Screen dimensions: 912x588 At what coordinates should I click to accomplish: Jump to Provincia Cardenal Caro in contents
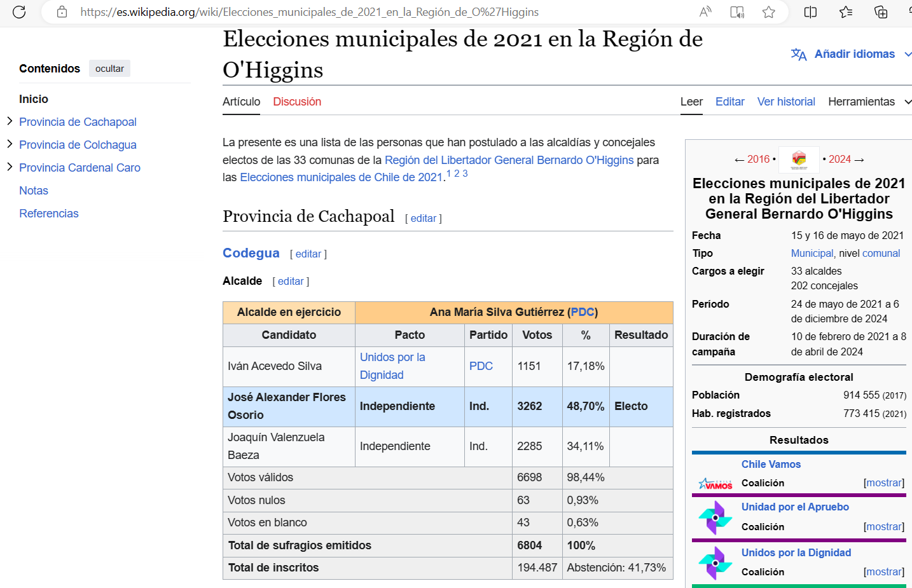pos(79,168)
